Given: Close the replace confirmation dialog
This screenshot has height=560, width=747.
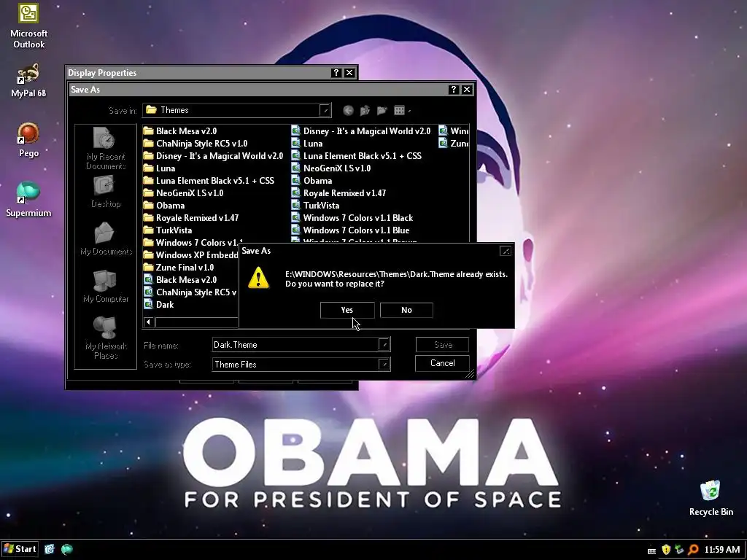Looking at the screenshot, I should click(506, 251).
